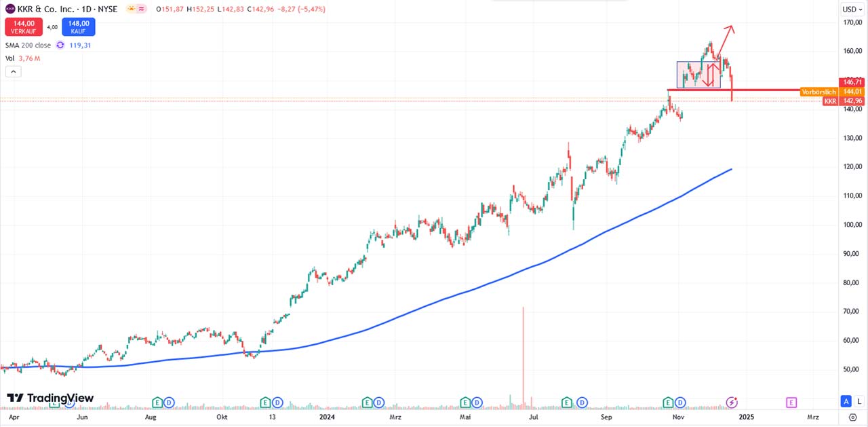Toggle auto scale A button
The width and height of the screenshot is (868, 427).
846,401
